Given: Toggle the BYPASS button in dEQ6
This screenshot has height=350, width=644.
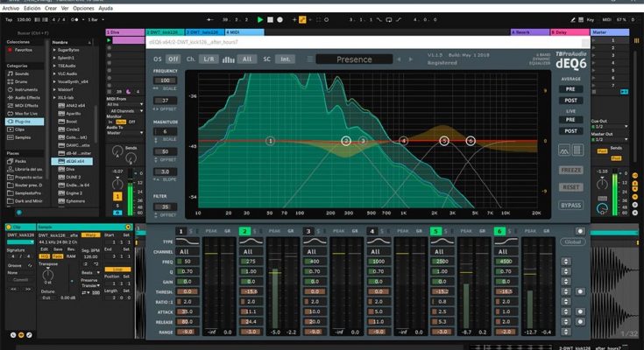Looking at the screenshot, I should tap(570, 205).
